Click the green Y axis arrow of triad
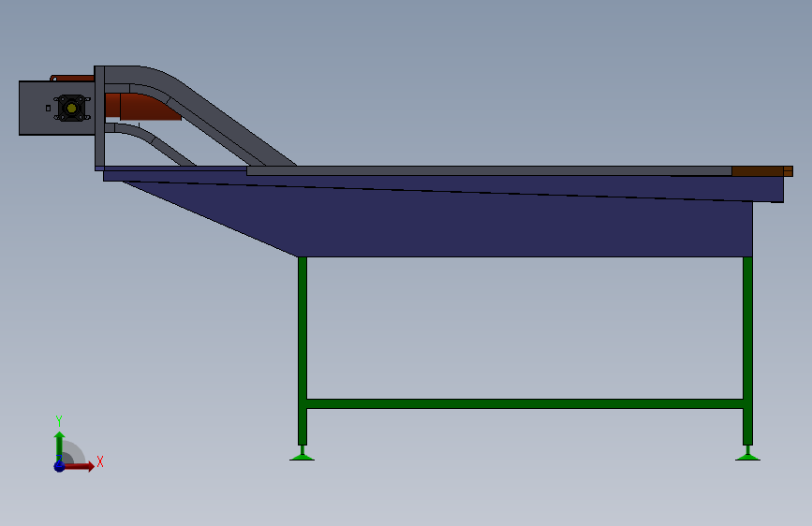 [x=60, y=447]
